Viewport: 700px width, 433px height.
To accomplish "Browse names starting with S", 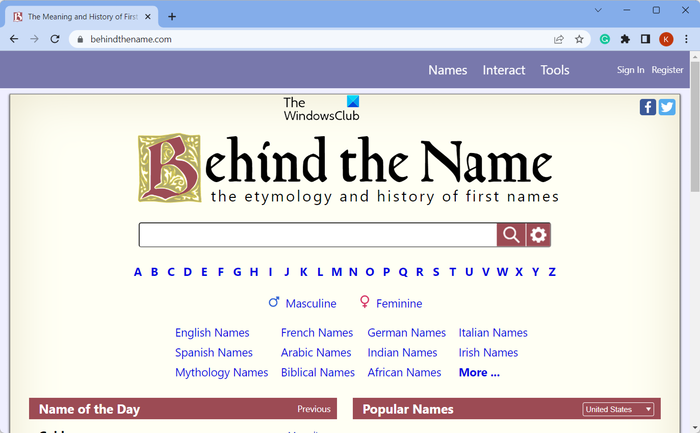I will [x=436, y=272].
